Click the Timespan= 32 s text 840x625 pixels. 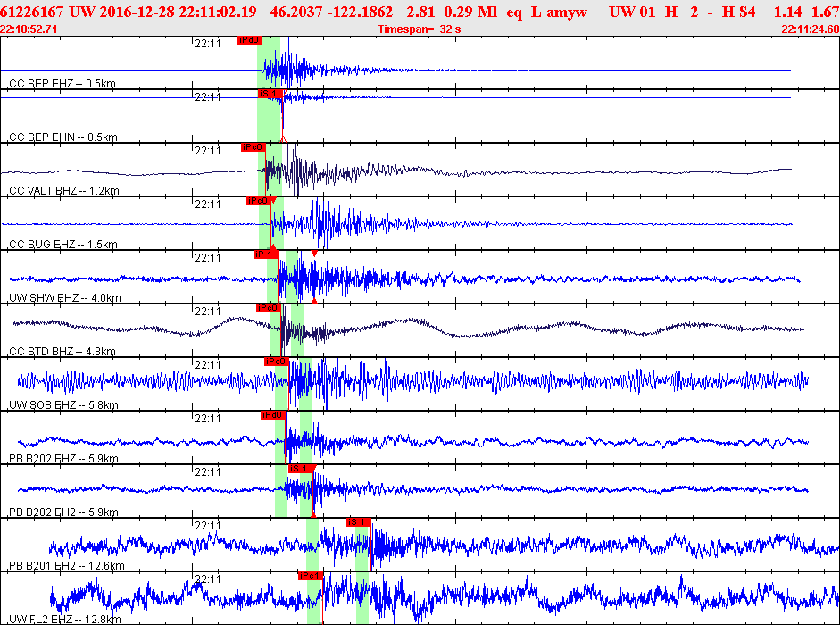click(420, 29)
